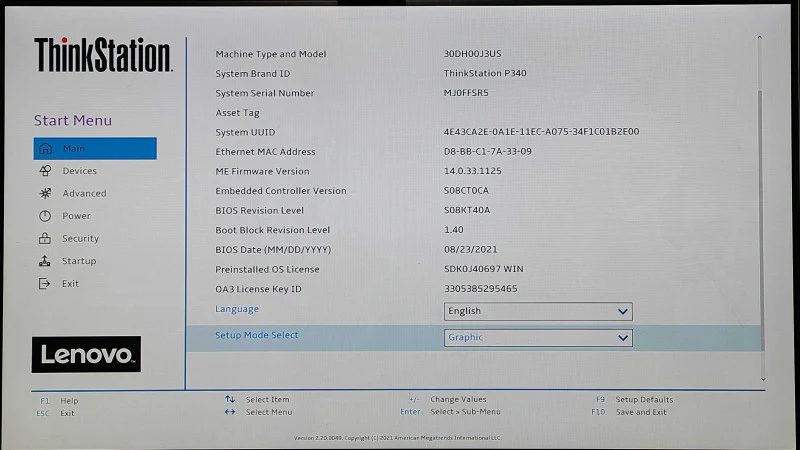Click the Main home icon
Screen dimensions: 800x450
pyautogui.click(x=45, y=148)
